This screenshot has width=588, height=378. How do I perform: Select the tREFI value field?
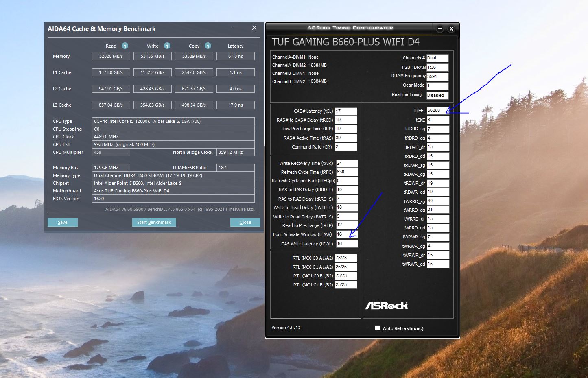(438, 111)
